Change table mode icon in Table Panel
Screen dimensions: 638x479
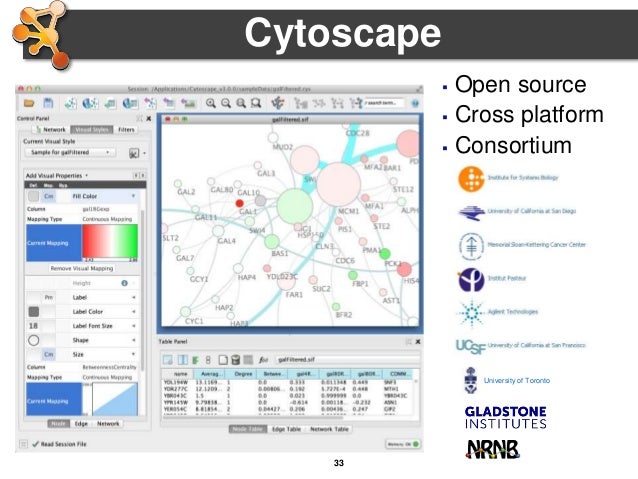[x=168, y=360]
